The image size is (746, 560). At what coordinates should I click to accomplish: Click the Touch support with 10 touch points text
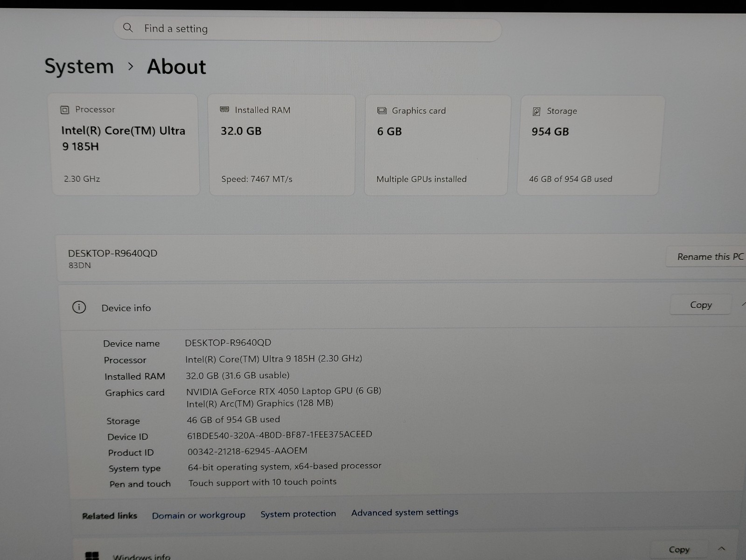tap(262, 482)
